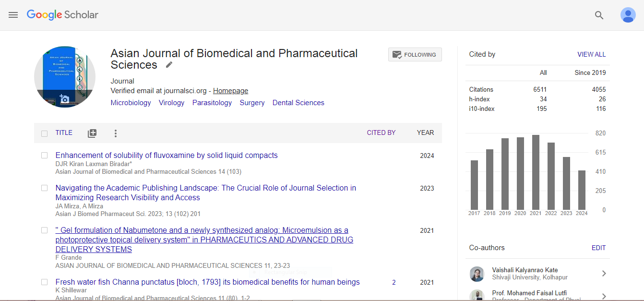Viewport: 644px width, 301px height.
Task: Open the hamburger main menu
Action: pos(13,15)
